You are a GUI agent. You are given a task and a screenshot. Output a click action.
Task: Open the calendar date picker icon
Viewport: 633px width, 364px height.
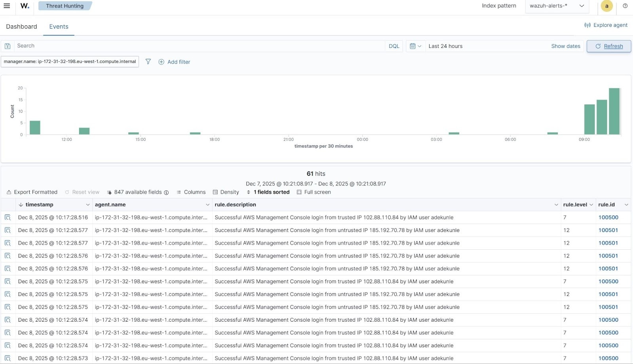(x=413, y=46)
